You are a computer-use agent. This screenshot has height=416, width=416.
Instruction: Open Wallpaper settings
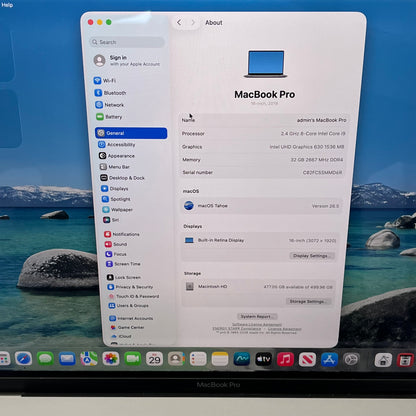click(118, 209)
